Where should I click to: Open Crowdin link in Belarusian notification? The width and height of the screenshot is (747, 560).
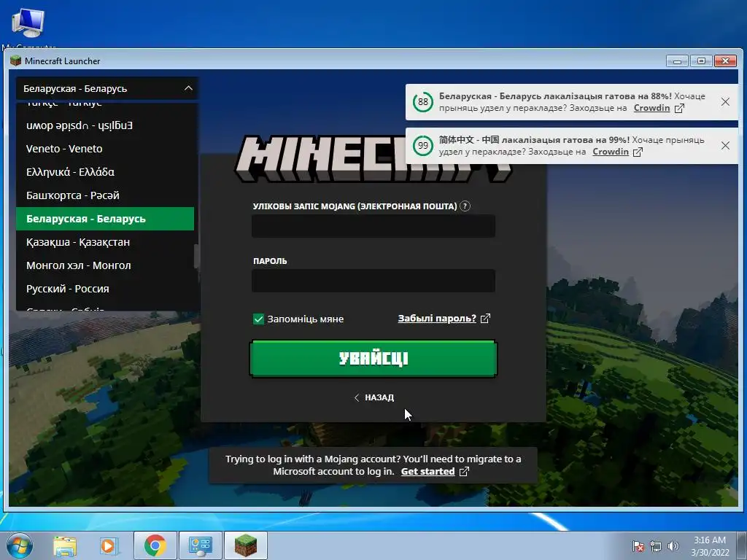(651, 108)
